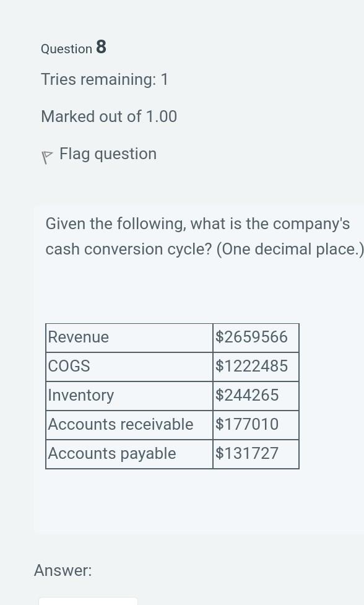Click the Answer: label
The height and width of the screenshot is (605, 364).
63,570
